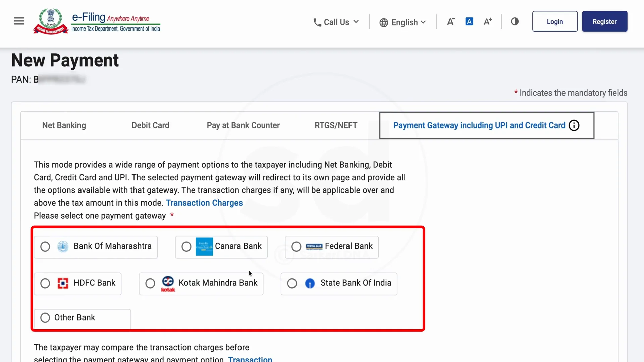Select Bank Of Maharashtra radio button
This screenshot has width=644, height=362.
45,247
